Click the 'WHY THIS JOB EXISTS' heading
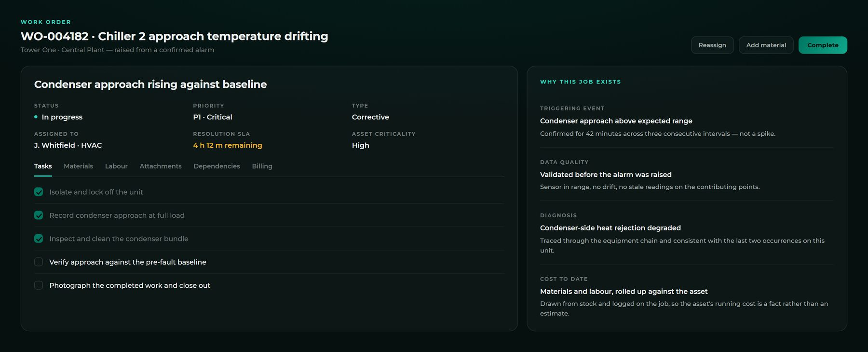868x352 pixels. [x=580, y=82]
